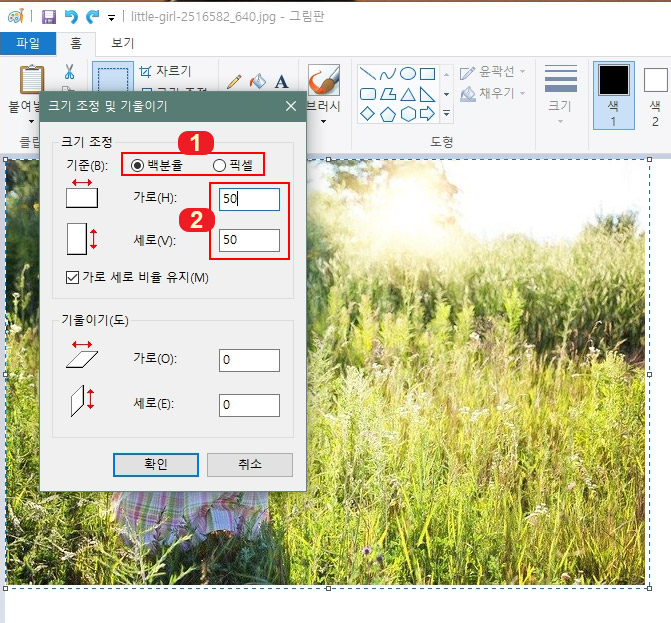
Task: Pick the Oval shape
Action: pos(408,74)
